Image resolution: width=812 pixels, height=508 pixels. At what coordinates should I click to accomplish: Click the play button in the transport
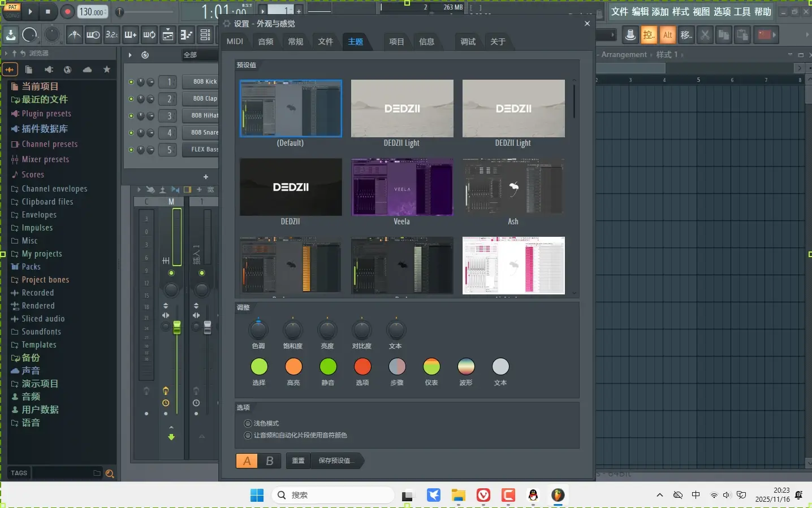pyautogui.click(x=30, y=11)
